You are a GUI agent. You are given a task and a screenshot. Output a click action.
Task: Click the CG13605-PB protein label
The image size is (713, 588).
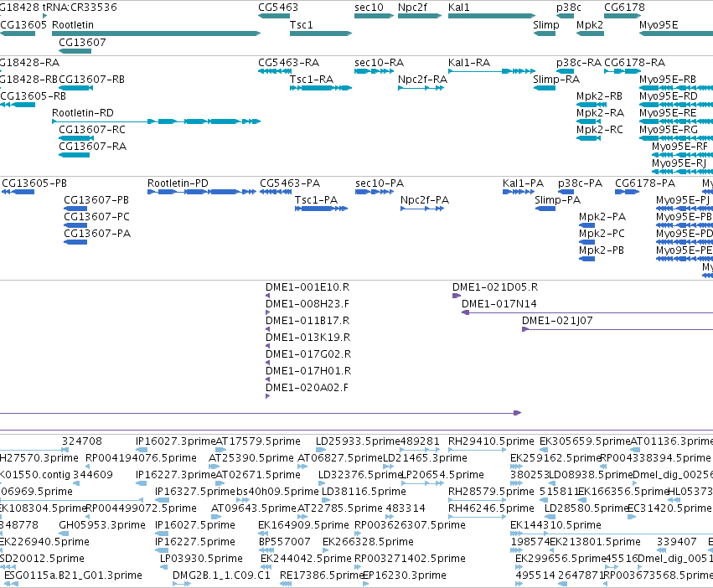(x=34, y=183)
